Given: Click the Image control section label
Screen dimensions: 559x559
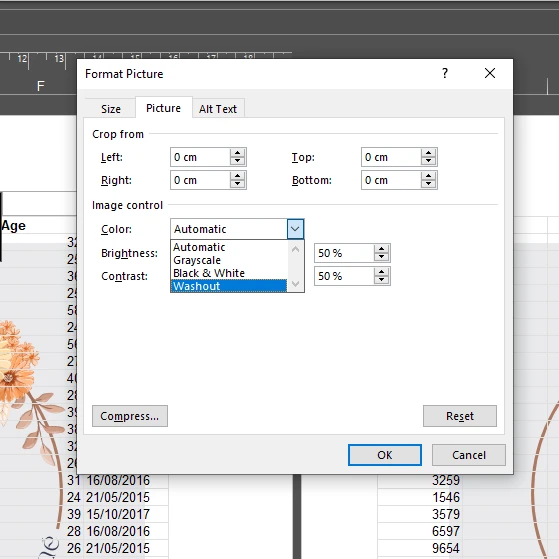Looking at the screenshot, I should click(x=127, y=205).
